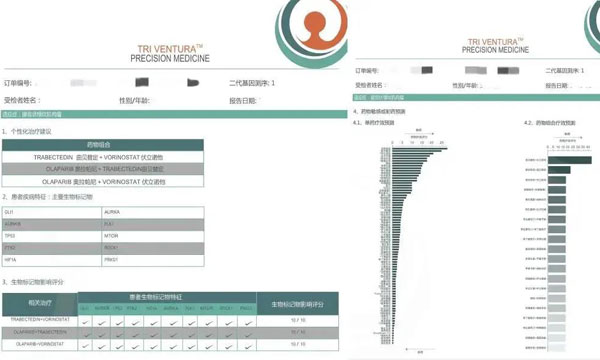Click the longest bar in combination efficacy chart
This screenshot has width=600, height=360.
pyautogui.click(x=569, y=160)
